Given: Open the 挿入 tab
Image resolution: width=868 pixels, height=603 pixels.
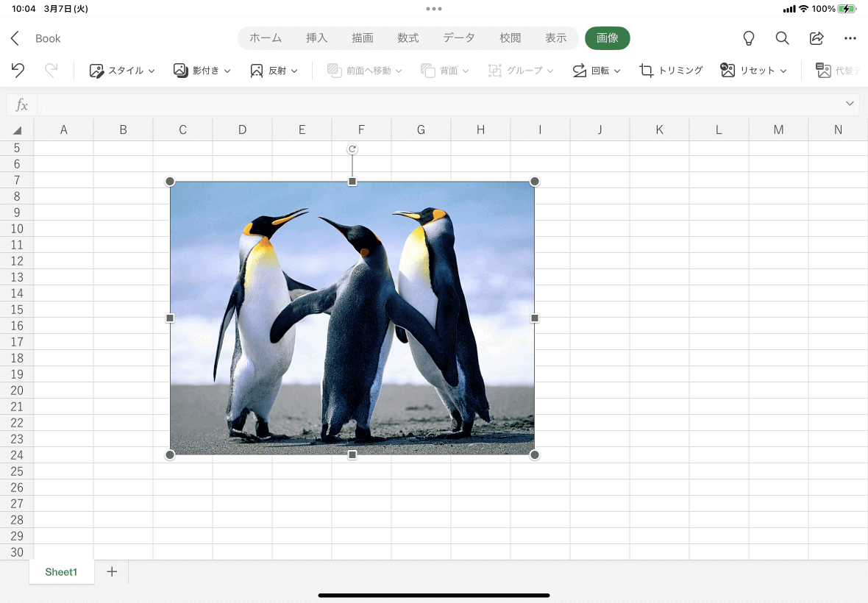Looking at the screenshot, I should coord(316,38).
